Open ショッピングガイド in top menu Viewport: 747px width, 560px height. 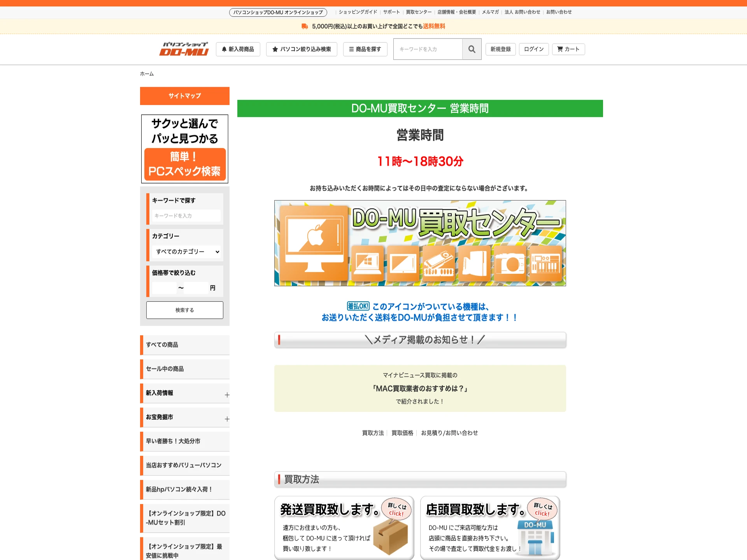coord(358,12)
